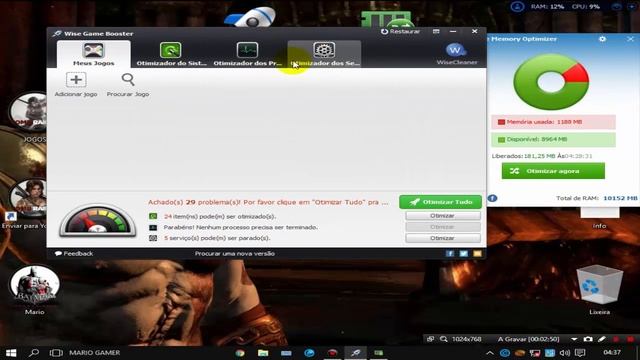Click Memória usada: 1188 MB label
This screenshot has height=360, width=640.
pos(553,122)
